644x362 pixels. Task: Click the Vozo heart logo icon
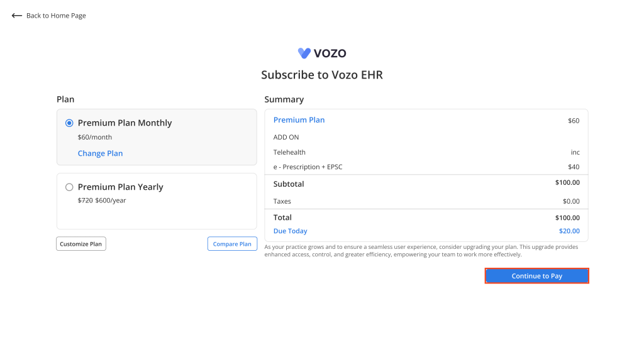click(x=304, y=53)
